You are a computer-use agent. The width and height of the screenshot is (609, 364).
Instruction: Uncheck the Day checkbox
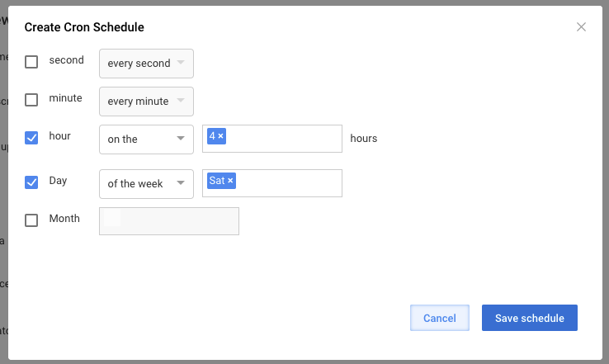31,182
